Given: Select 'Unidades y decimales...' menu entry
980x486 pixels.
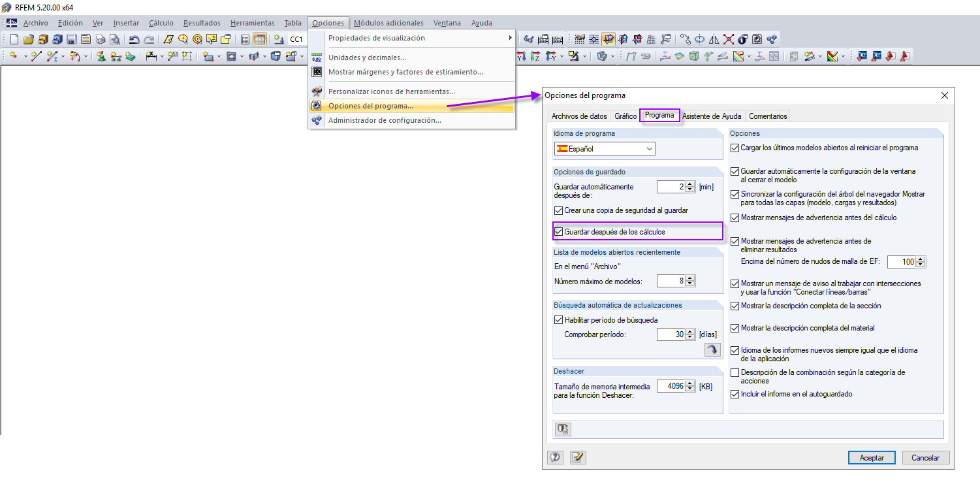Looking at the screenshot, I should click(411, 57).
